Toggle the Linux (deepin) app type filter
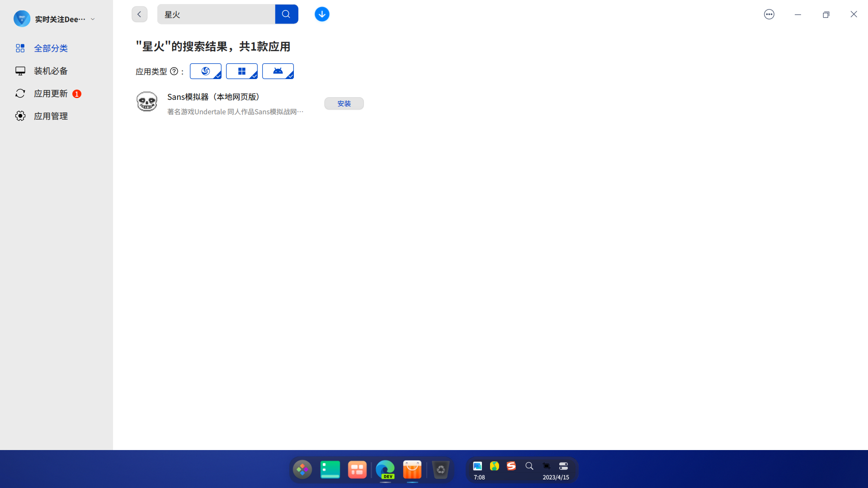This screenshot has width=868, height=488. coord(205,71)
